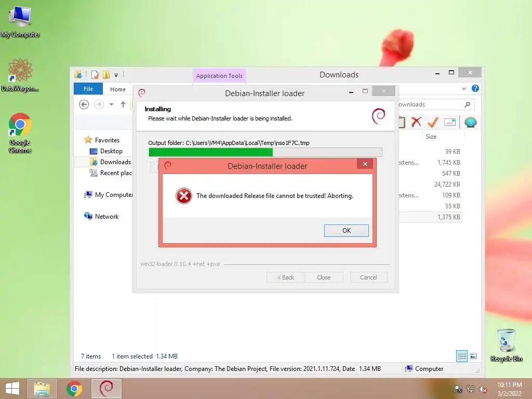
Task: Click the Downloads folder icon in title bar
Action: tap(78, 74)
